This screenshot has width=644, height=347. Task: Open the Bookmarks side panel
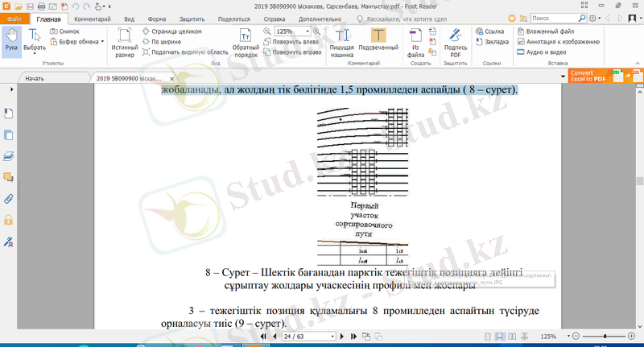8,114
